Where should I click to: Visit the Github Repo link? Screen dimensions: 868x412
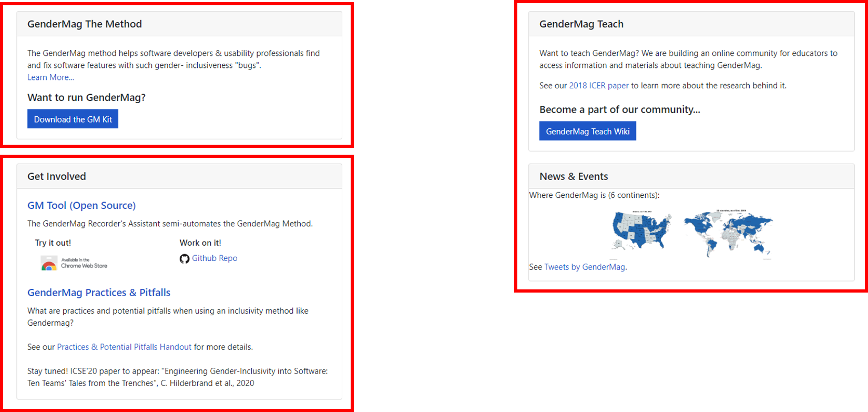215,258
